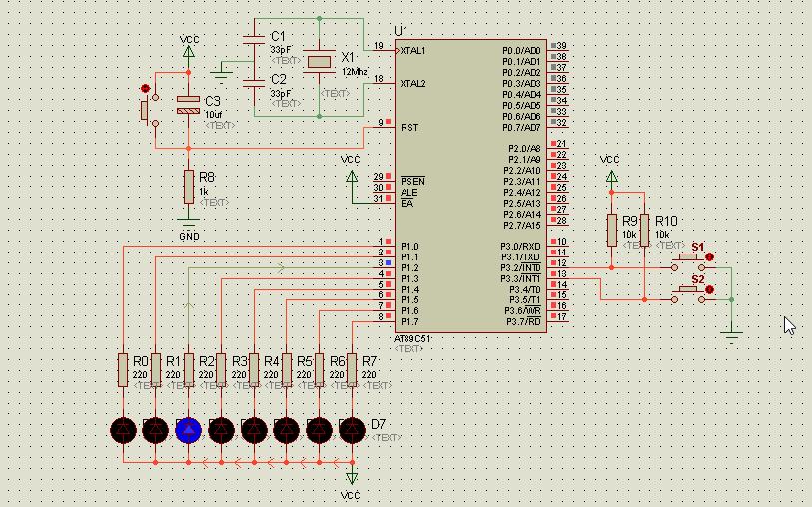
Task: Select the LED below resistor R0
Action: point(123,430)
